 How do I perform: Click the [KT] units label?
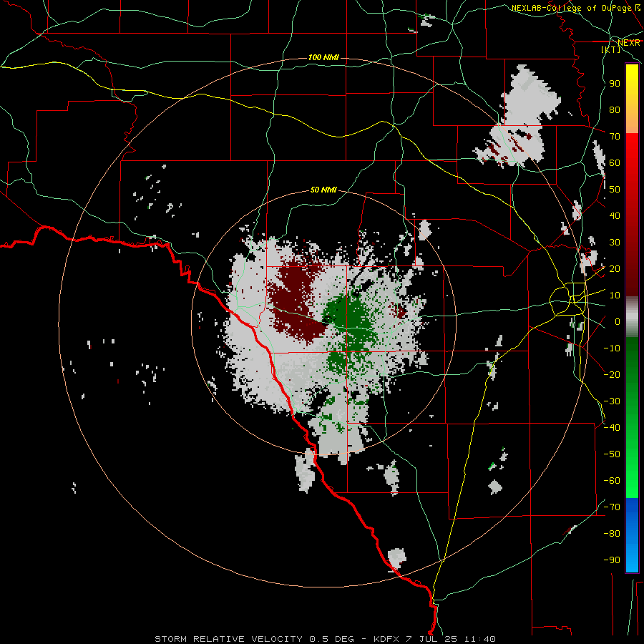click(611, 49)
